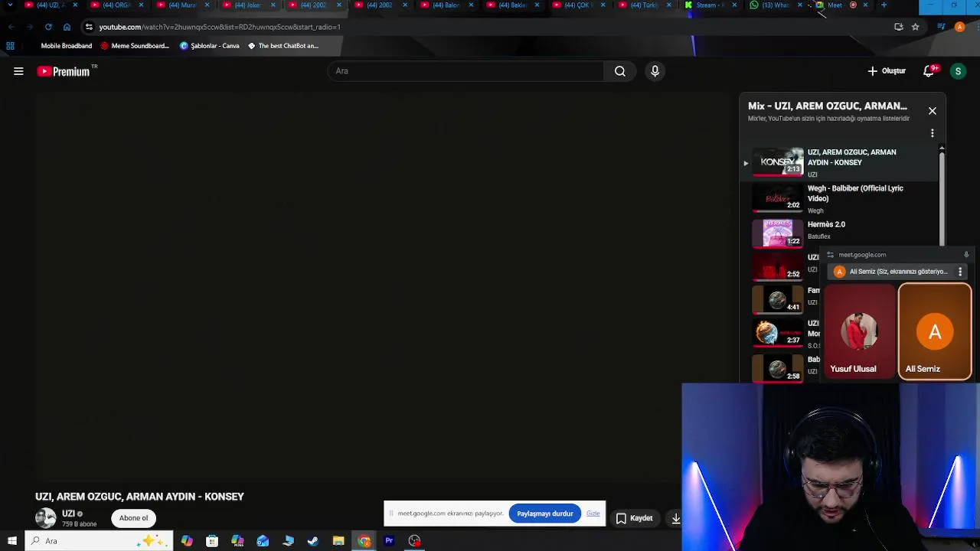Click the browser home icon
980x551 pixels.
67,27
